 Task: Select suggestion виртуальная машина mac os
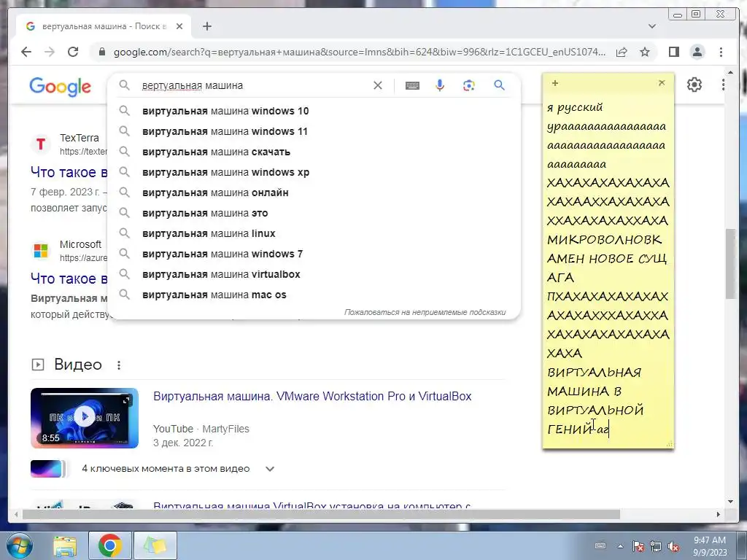point(314,295)
